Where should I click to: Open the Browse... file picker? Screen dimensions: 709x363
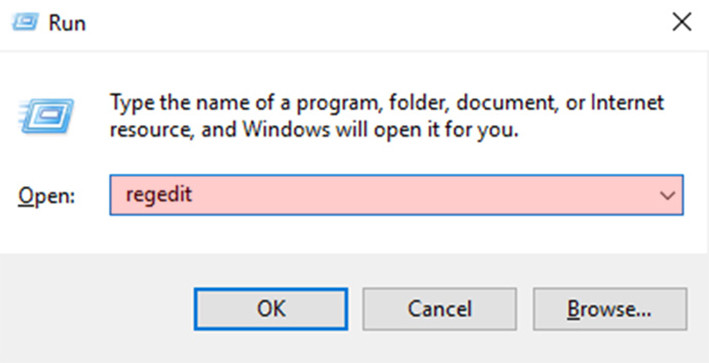tap(610, 309)
